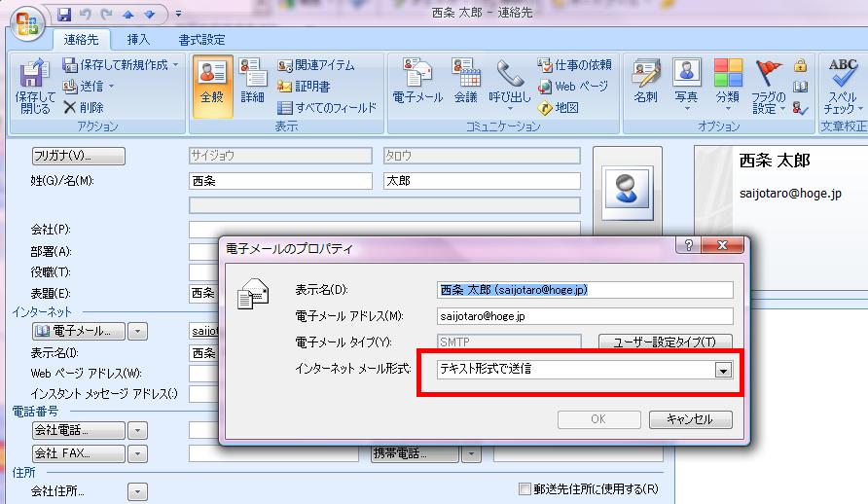Click the Cancel (キャンセル) button
This screenshot has width=868, height=504.
coord(690,419)
